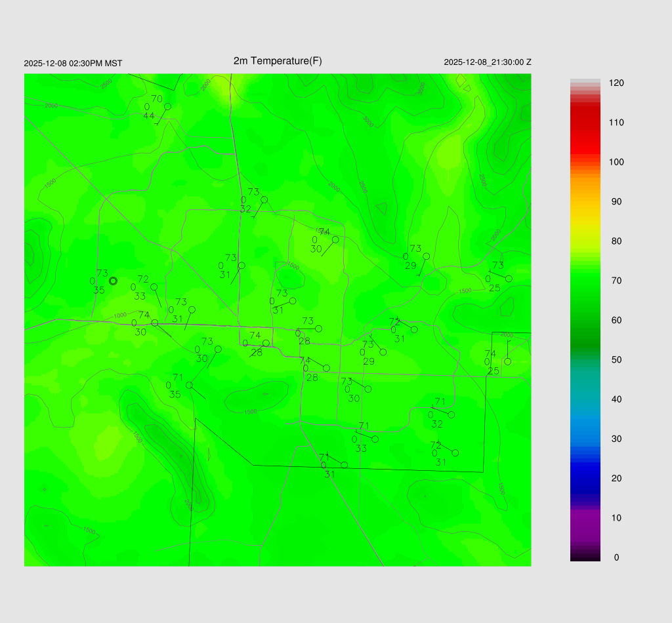Viewport: 672px width, 623px height.
Task: Click the station circle labeled 74 over 25
Action: 507,361
